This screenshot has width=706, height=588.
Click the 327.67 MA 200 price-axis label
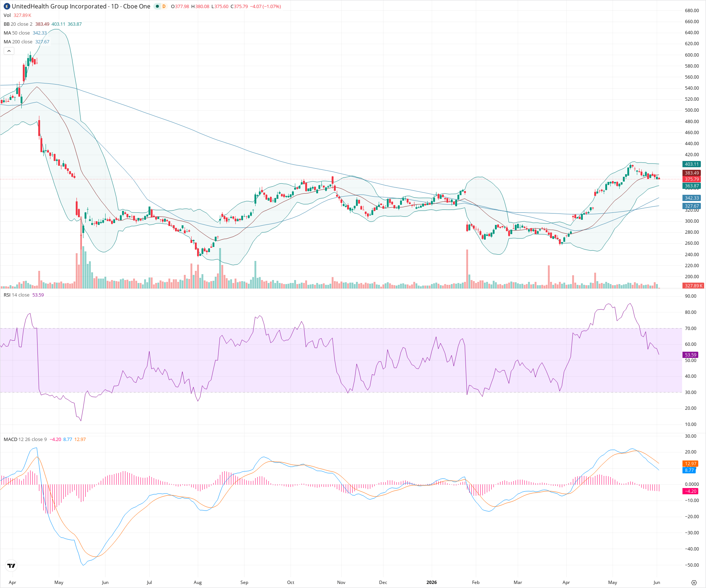pos(692,206)
